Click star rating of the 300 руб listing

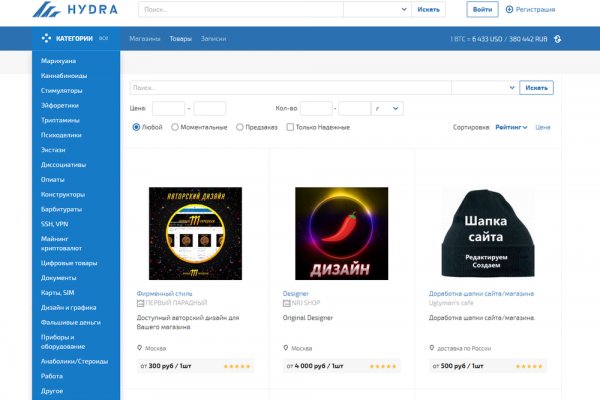click(237, 367)
